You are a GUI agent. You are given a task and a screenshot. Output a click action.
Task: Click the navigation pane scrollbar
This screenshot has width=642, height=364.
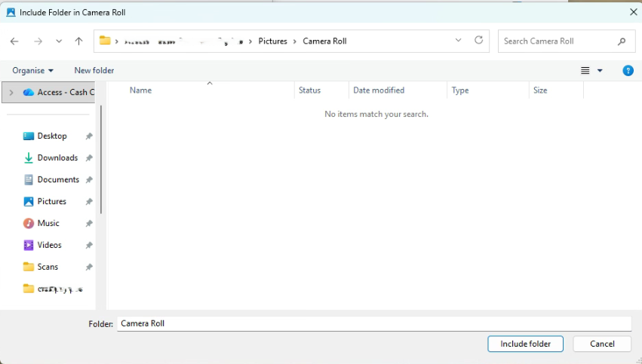point(101,160)
